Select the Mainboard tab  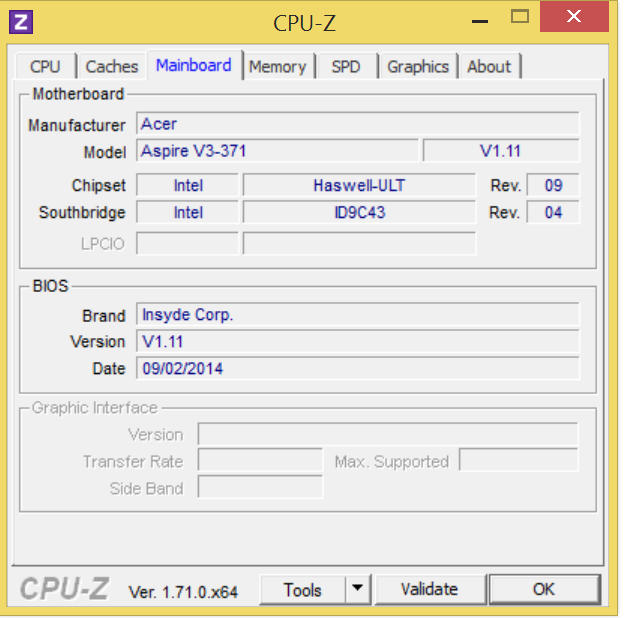pos(194,65)
